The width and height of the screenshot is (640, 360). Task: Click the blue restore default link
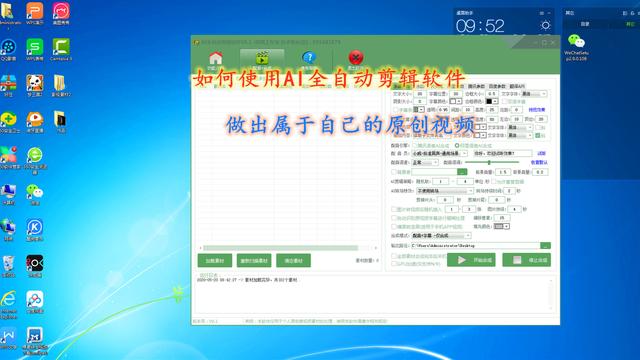pos(539,162)
